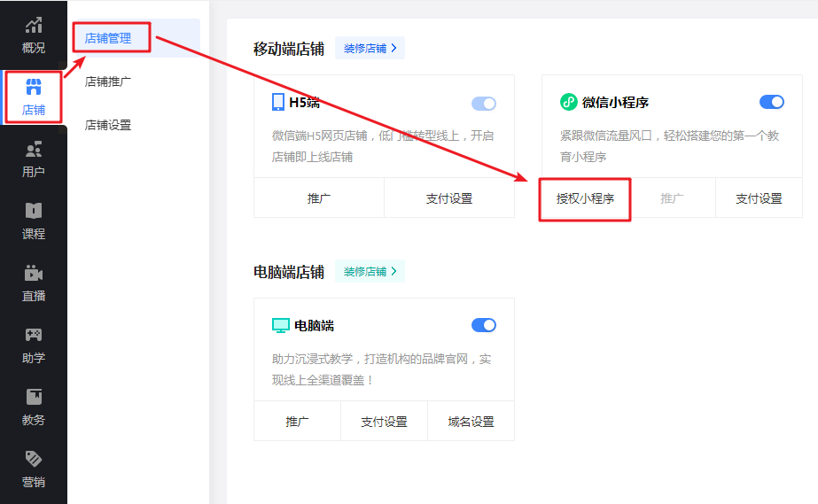Click 推广 button under H5端

[x=319, y=198]
